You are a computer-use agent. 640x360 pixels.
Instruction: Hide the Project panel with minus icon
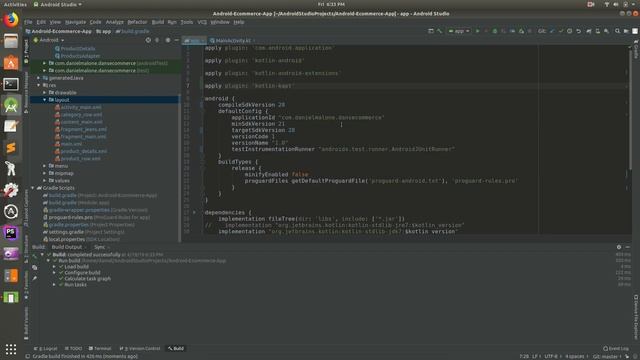(176, 40)
